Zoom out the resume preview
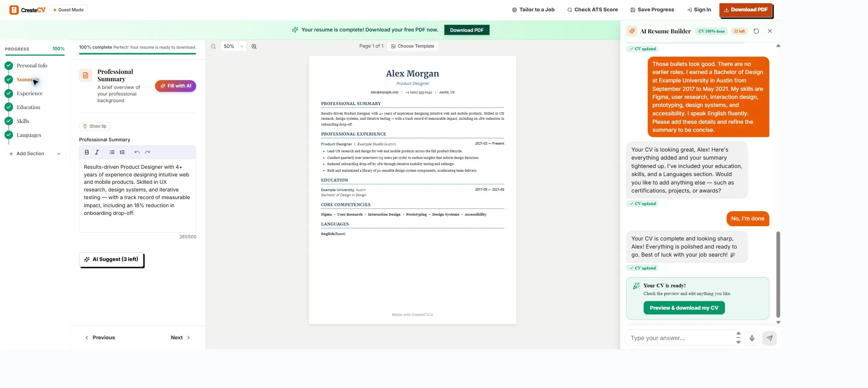This screenshot has height=388, width=868. [x=213, y=46]
